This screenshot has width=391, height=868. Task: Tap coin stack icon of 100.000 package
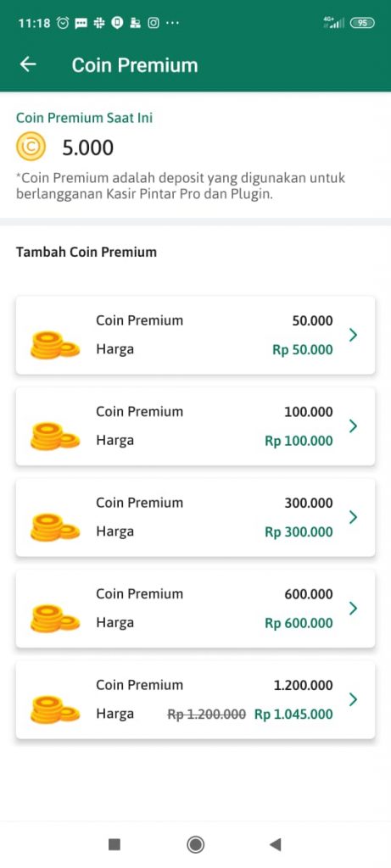tap(55, 437)
